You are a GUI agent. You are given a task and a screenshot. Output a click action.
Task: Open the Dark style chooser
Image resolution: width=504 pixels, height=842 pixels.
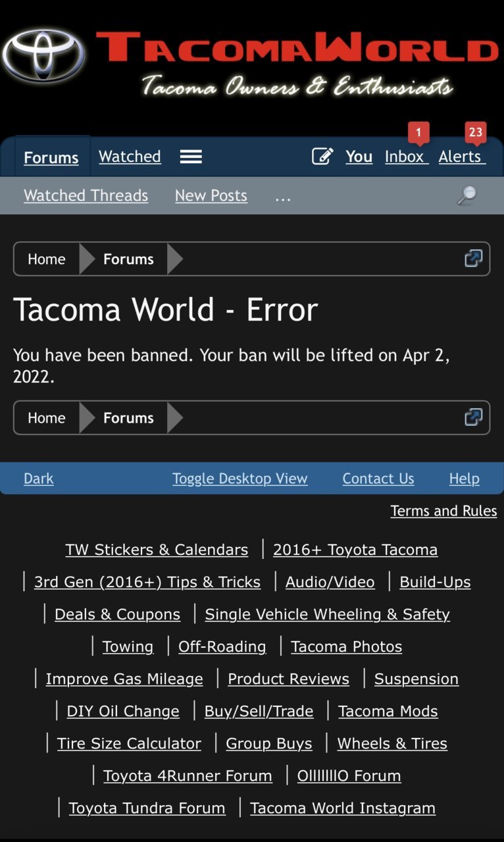pyautogui.click(x=39, y=479)
